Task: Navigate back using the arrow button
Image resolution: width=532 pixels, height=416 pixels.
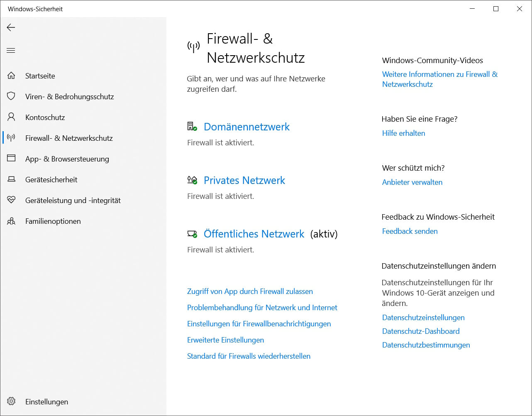Action: [11, 27]
